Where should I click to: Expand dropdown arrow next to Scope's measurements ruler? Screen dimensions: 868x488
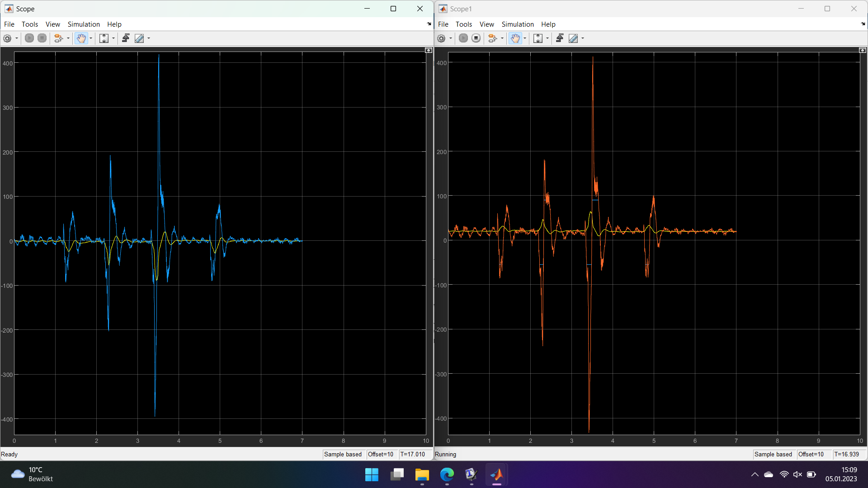(x=149, y=38)
